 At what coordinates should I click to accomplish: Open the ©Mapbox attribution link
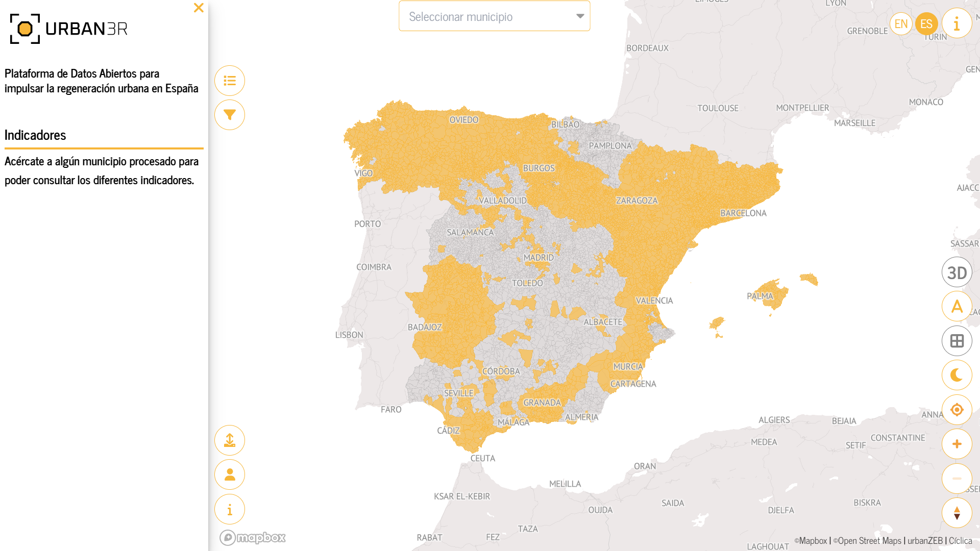coord(811,541)
